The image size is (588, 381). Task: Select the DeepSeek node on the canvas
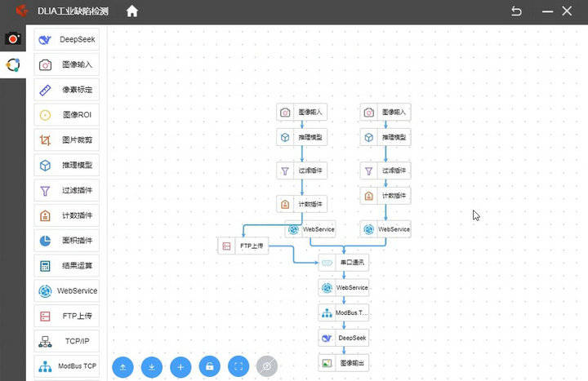tap(344, 338)
